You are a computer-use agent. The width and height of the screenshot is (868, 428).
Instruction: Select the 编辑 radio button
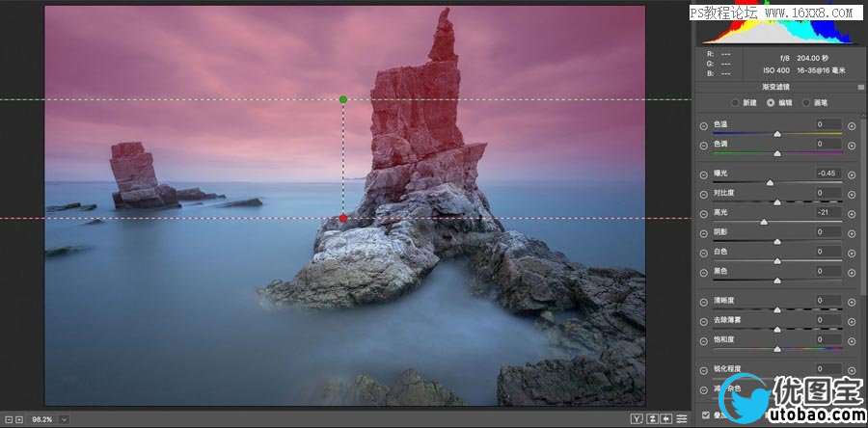(x=771, y=102)
